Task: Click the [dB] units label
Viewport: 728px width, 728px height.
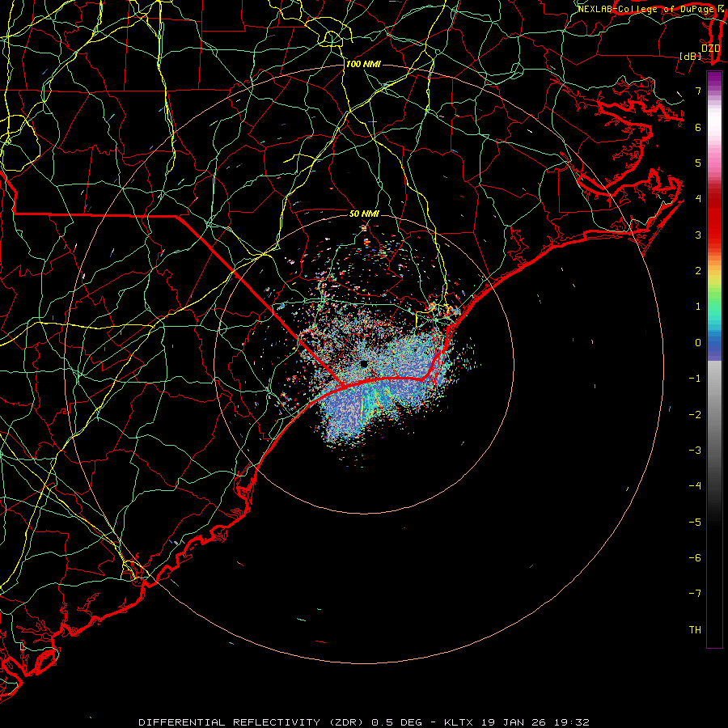Action: pos(691,57)
